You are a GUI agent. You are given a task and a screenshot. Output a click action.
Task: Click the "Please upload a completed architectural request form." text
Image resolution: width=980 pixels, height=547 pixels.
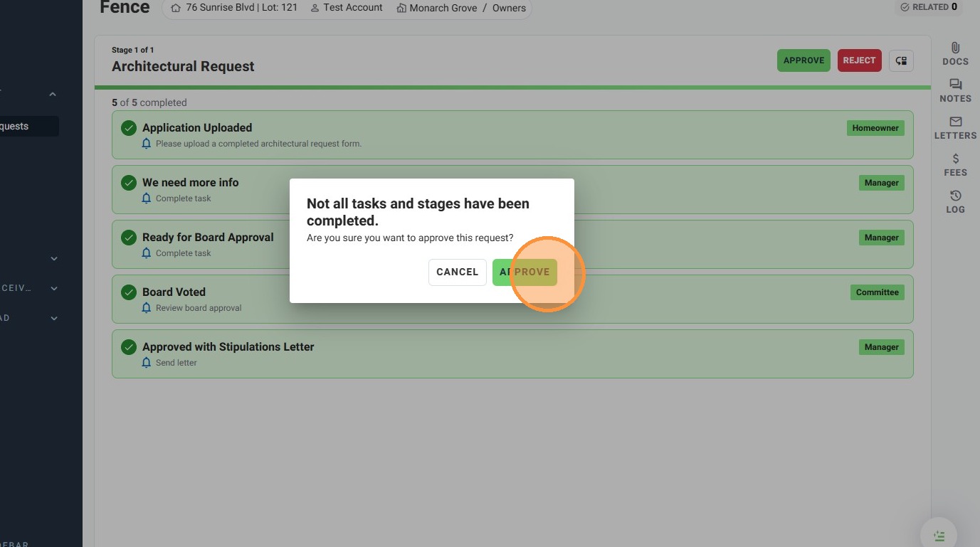(258, 144)
